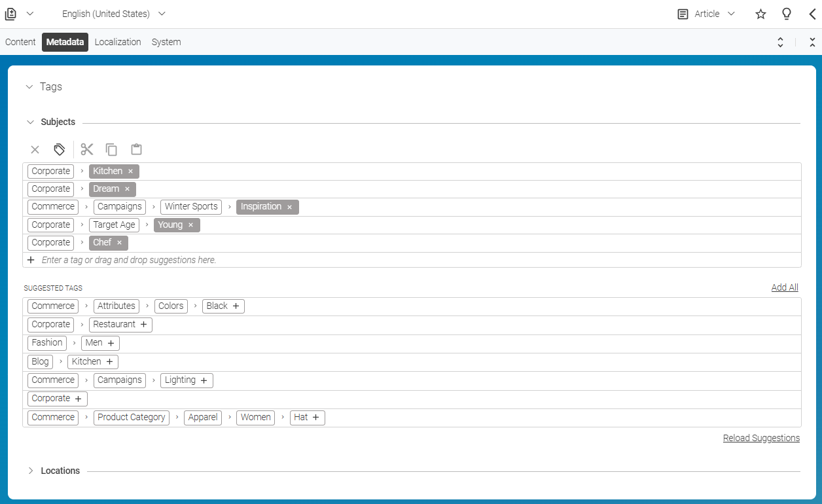Remove the Inspiration tag
Viewport: 822px width, 504px height.
click(x=289, y=207)
